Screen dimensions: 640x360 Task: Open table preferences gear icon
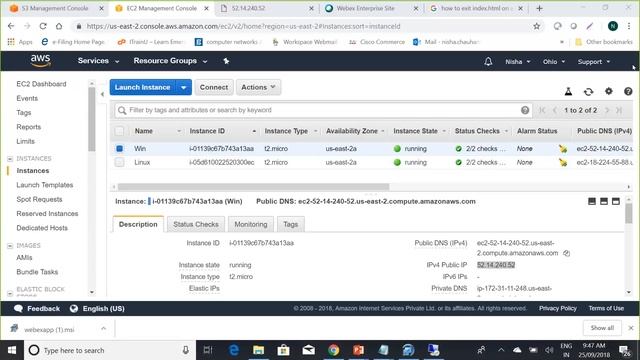coord(609,91)
